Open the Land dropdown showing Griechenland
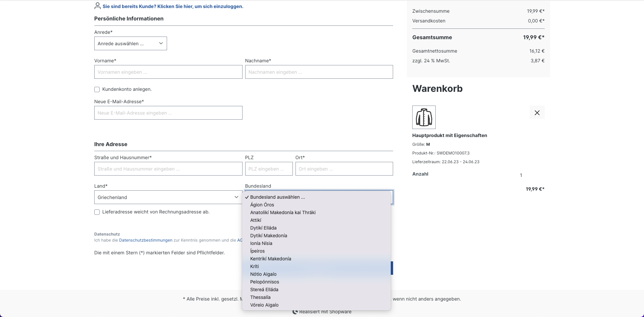 pyautogui.click(x=168, y=197)
